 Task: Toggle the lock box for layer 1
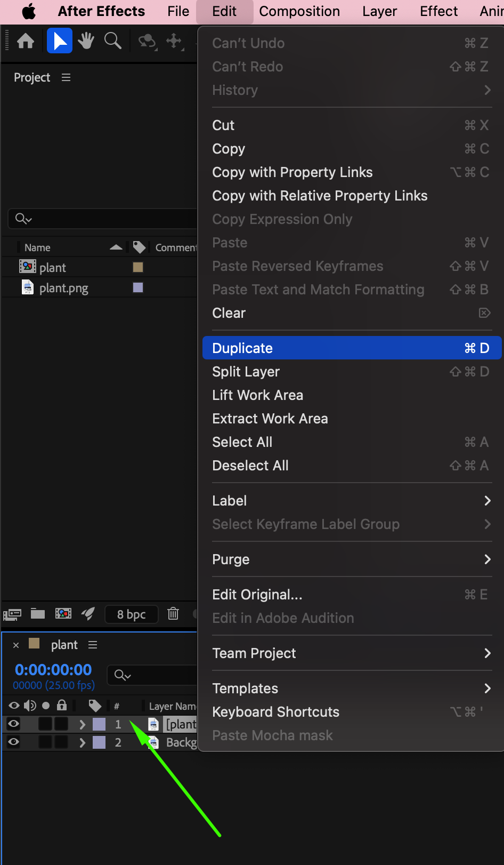pyautogui.click(x=62, y=724)
